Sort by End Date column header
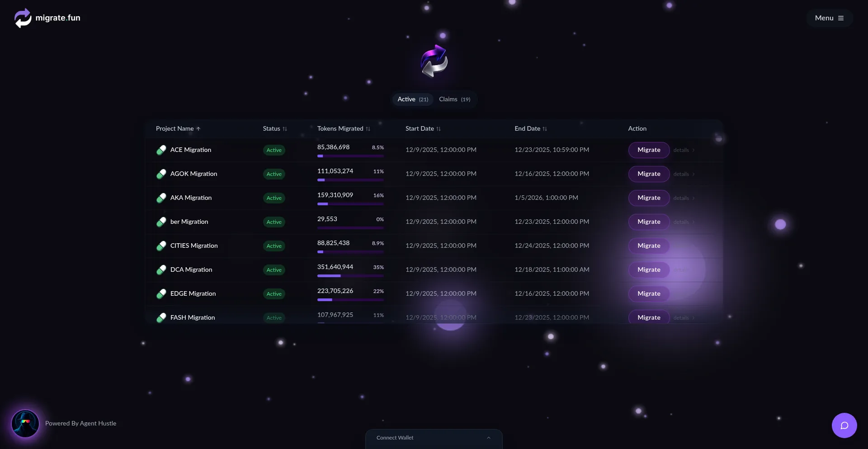 531,129
